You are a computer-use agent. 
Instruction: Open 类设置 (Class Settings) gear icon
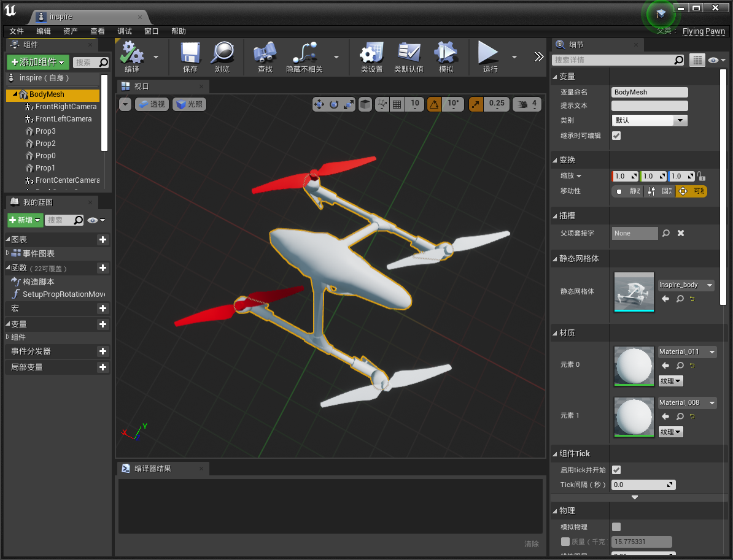371,54
